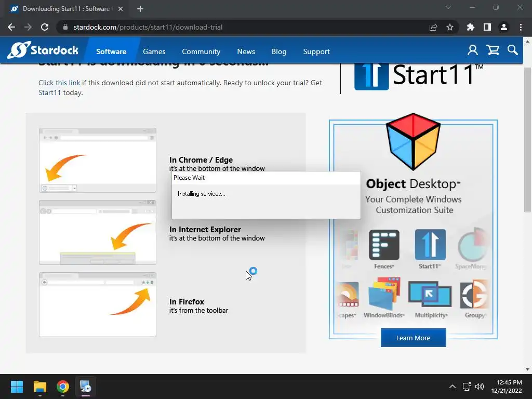
Task: Toggle the Chrome side panel icon
Action: pos(487,27)
